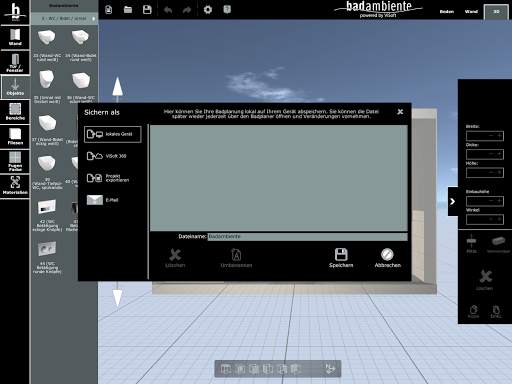Click Abbrechen button in dialog
This screenshot has height=384, width=512.
pos(387,258)
